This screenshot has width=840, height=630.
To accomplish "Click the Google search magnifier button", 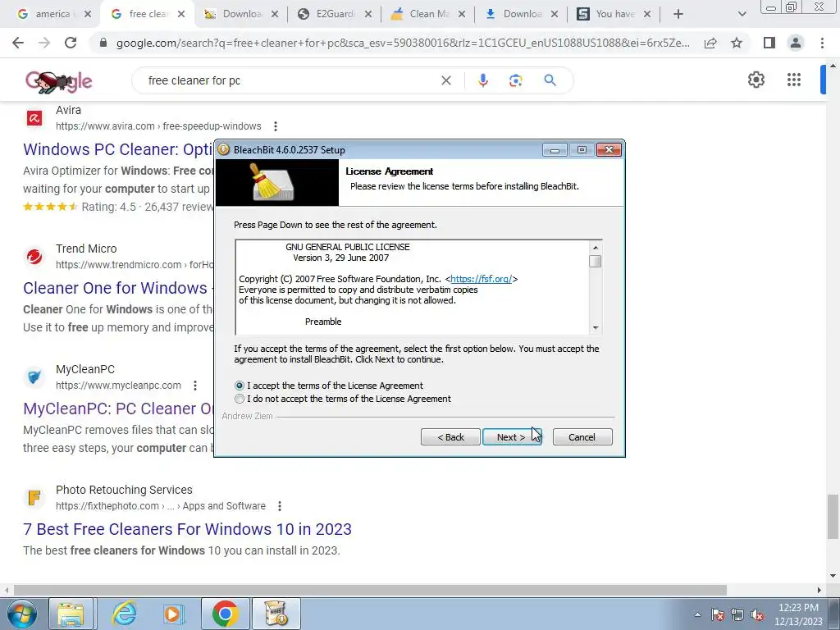I will (550, 80).
